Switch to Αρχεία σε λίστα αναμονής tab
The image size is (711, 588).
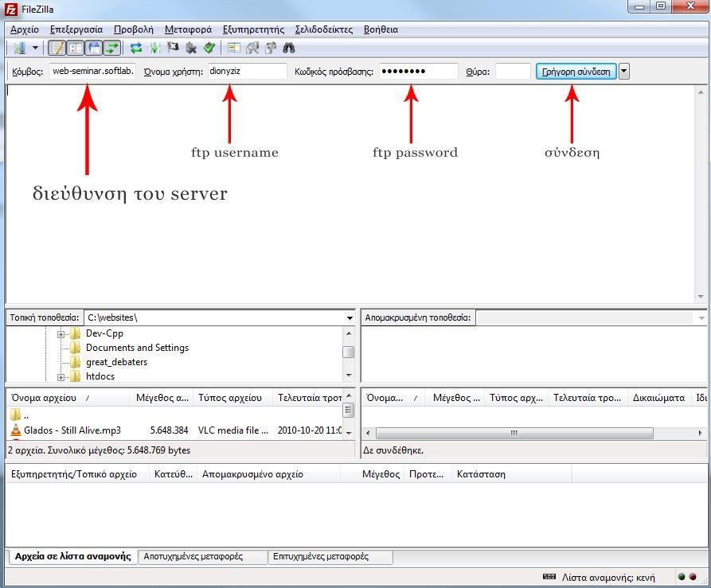pyautogui.click(x=72, y=556)
